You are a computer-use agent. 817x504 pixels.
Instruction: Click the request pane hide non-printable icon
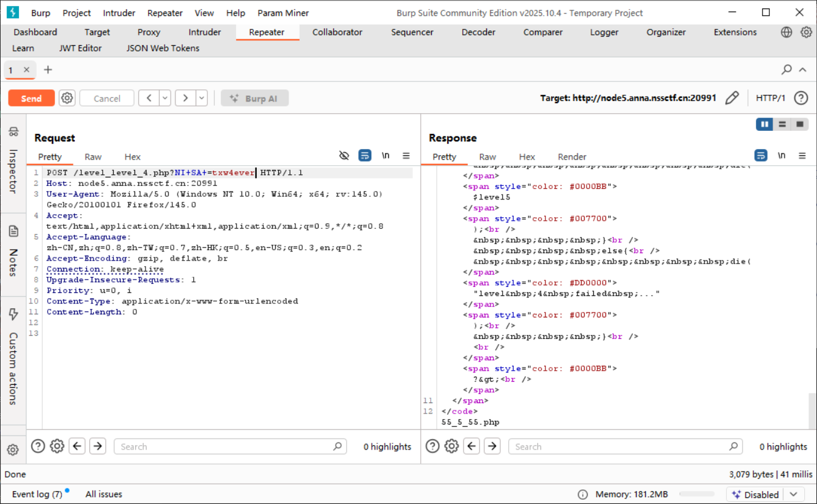[344, 156]
